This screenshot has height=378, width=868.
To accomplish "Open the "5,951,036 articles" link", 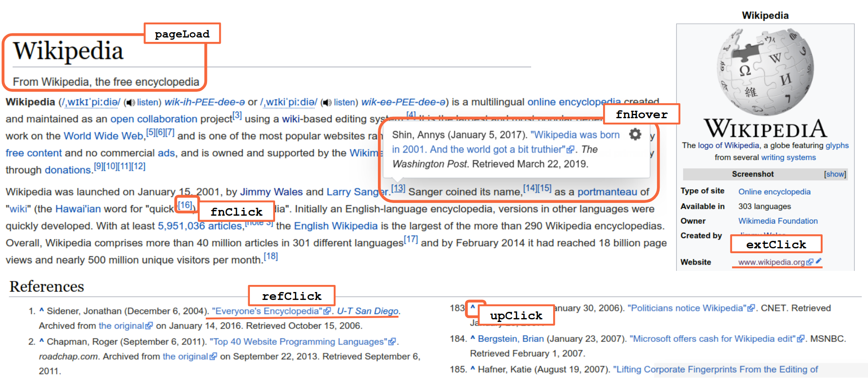I will (x=200, y=226).
